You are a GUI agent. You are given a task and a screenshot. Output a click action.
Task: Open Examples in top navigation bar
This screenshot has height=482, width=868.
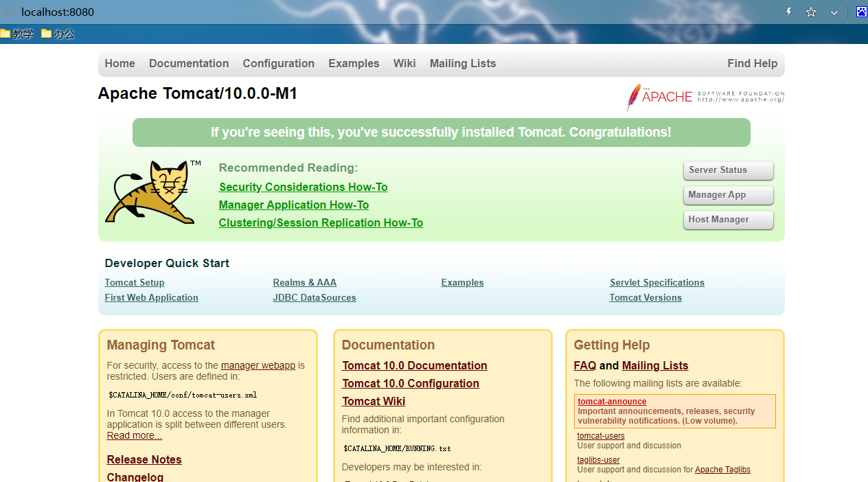[354, 63]
